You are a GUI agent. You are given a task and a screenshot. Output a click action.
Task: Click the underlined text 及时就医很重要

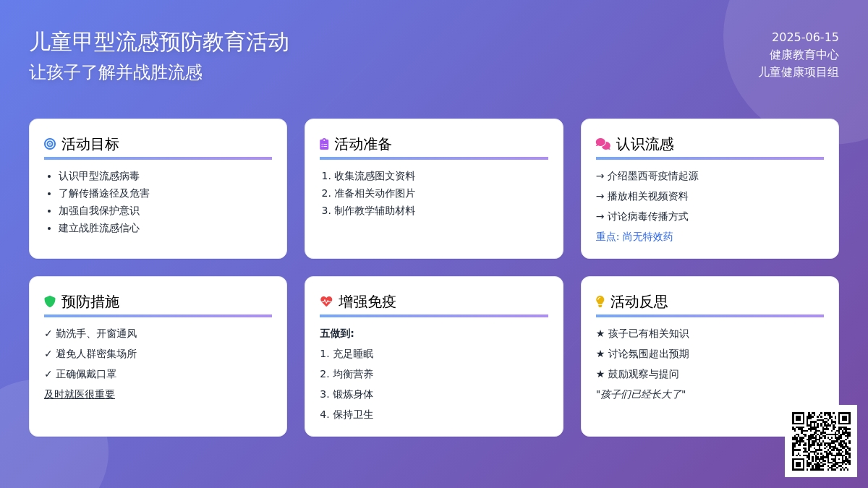(x=80, y=394)
